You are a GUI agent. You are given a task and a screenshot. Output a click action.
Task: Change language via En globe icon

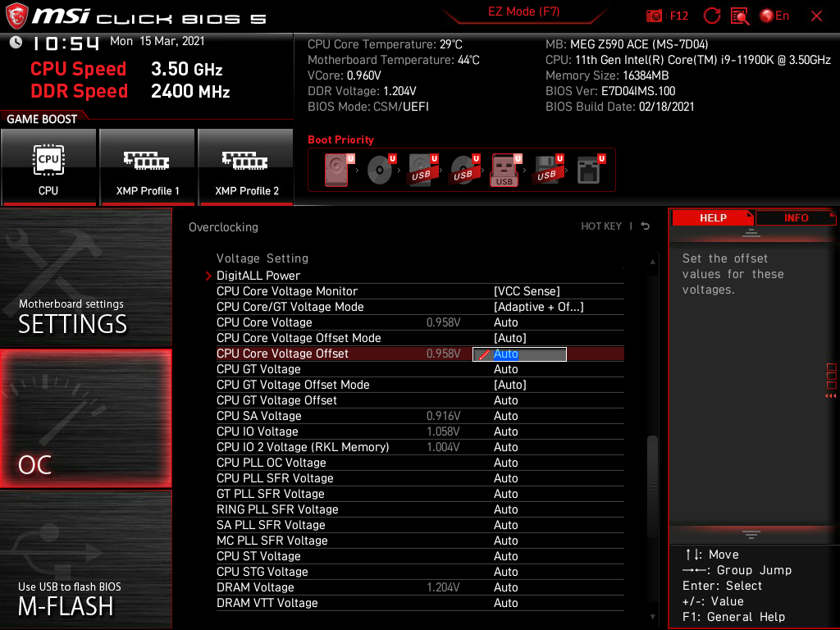pos(774,16)
